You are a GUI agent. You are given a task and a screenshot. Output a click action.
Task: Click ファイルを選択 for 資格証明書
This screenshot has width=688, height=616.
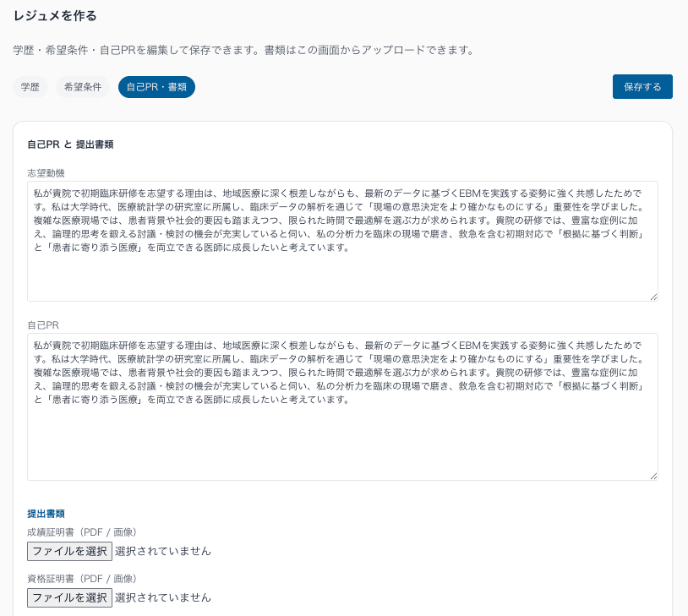tap(69, 597)
